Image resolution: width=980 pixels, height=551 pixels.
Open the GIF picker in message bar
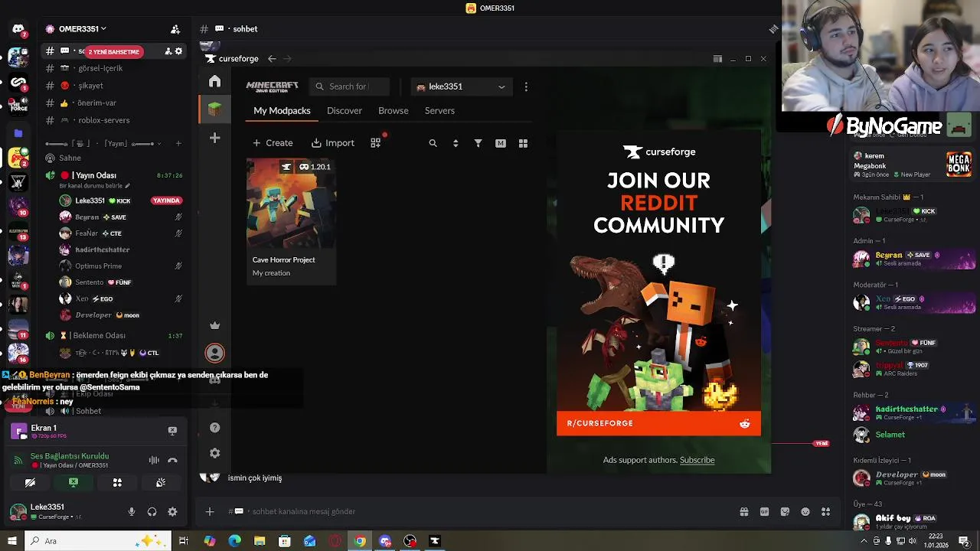(764, 512)
